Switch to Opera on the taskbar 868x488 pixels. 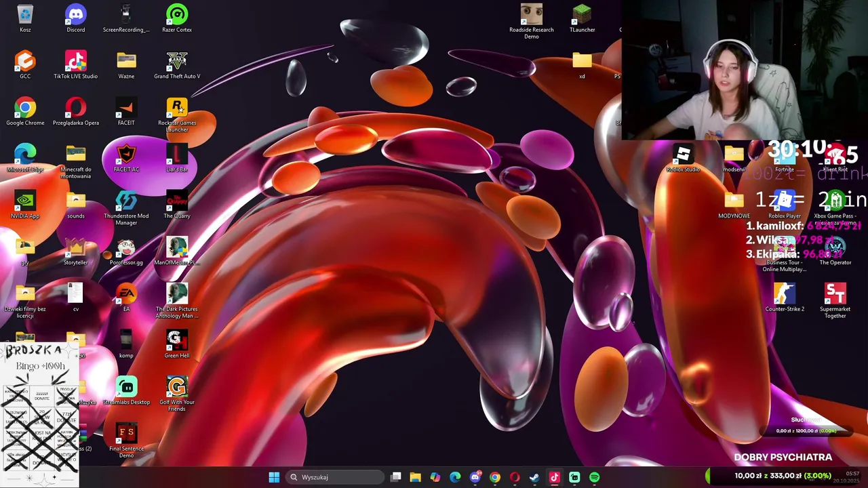click(515, 477)
